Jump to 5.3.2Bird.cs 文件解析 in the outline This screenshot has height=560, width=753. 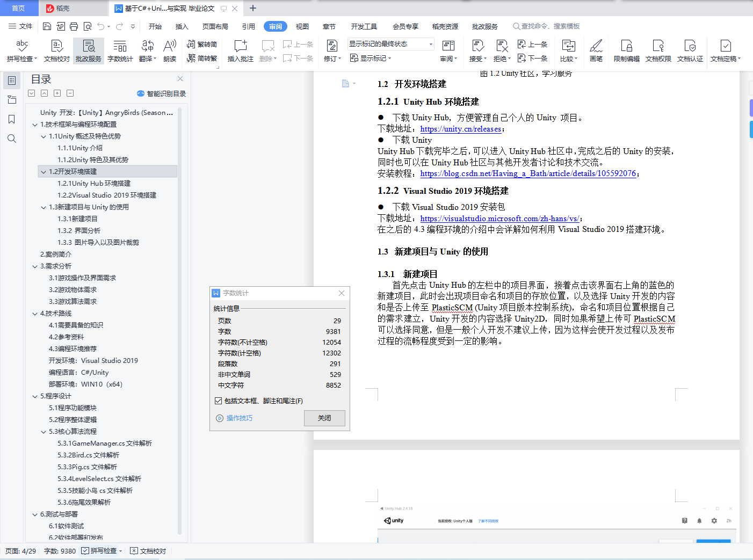(89, 455)
